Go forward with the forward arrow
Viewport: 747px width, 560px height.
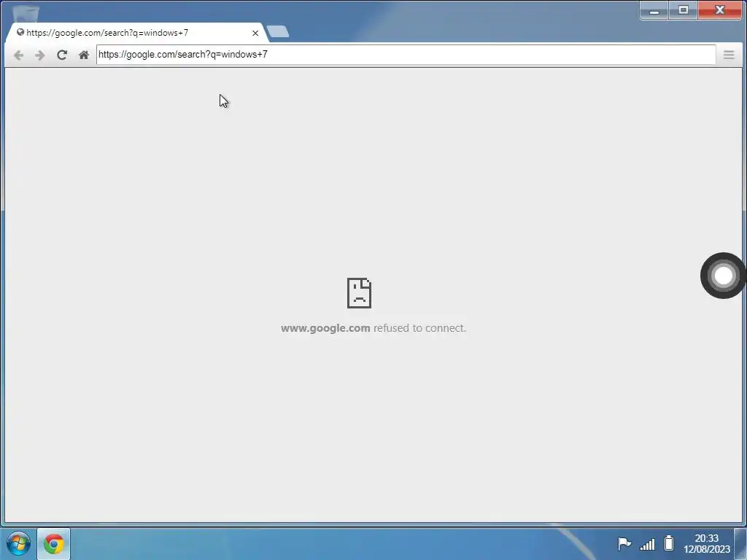coord(40,55)
